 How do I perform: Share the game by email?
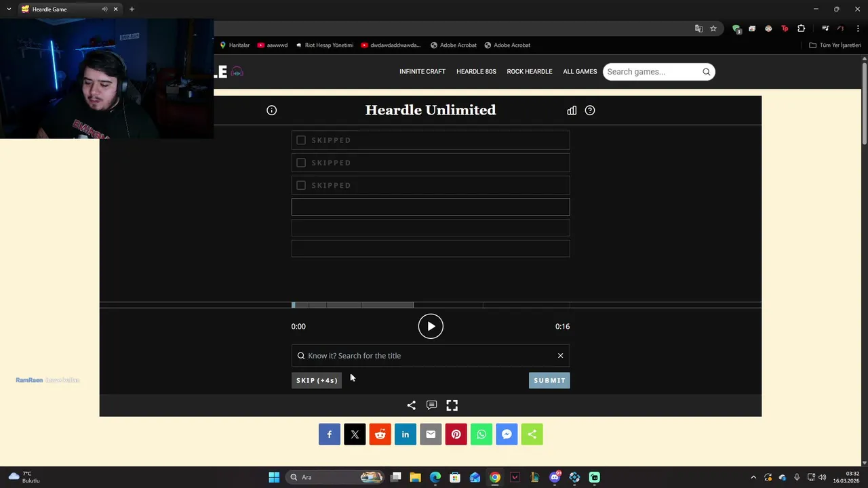point(431,434)
